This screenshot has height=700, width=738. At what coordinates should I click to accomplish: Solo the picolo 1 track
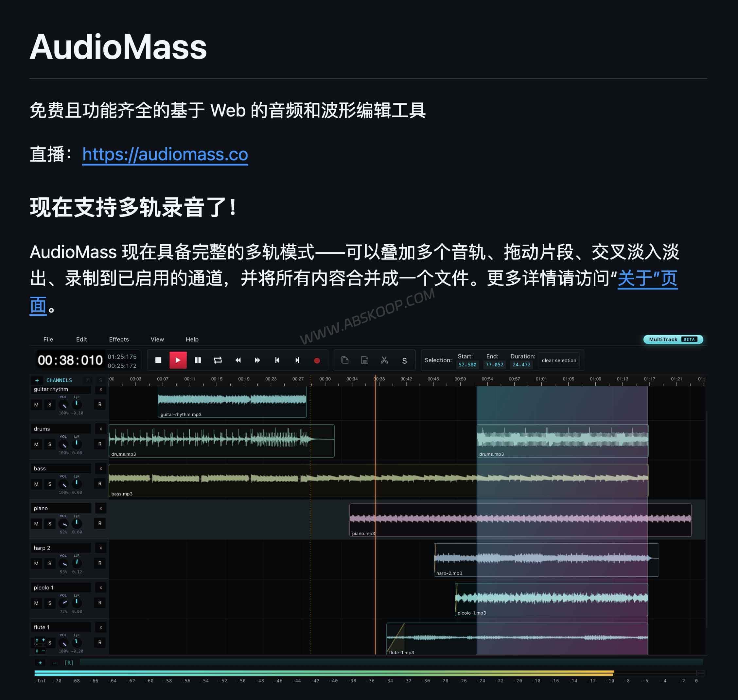click(x=50, y=603)
